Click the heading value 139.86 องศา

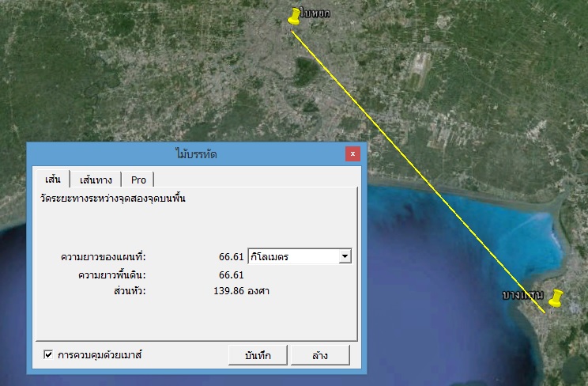pyautogui.click(x=241, y=291)
